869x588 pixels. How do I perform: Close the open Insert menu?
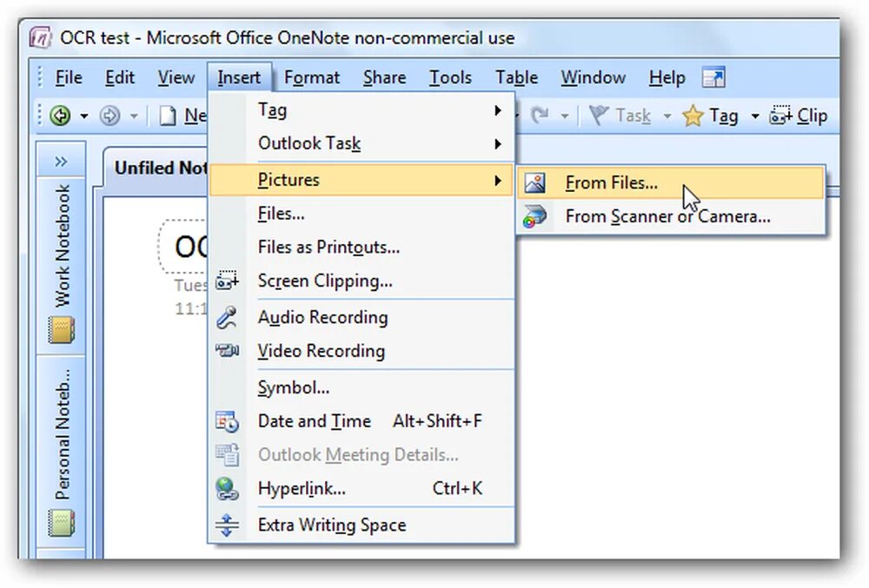tap(239, 77)
